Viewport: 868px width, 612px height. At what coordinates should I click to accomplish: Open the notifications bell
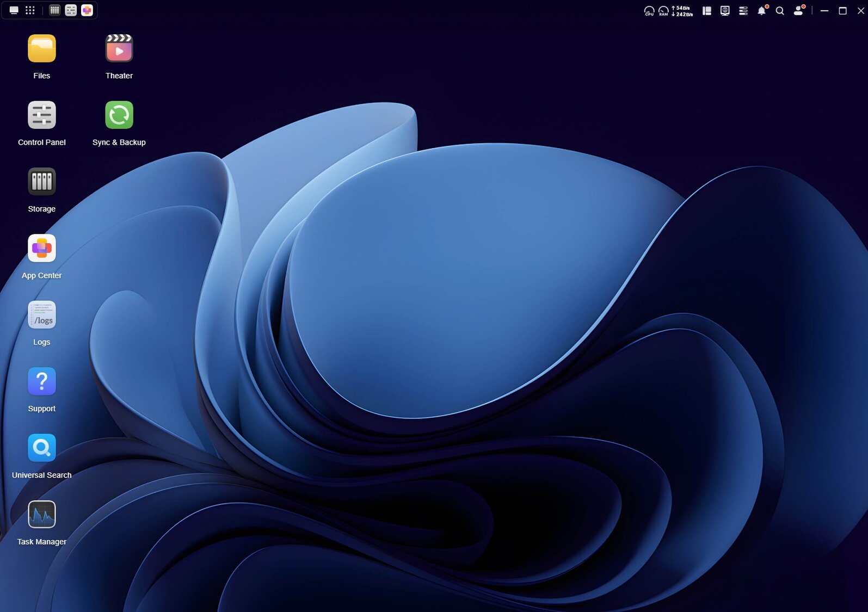pos(761,10)
